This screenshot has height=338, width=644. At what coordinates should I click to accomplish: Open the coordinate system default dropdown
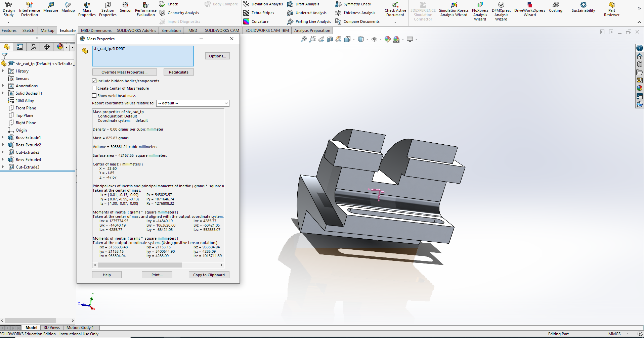coord(193,103)
